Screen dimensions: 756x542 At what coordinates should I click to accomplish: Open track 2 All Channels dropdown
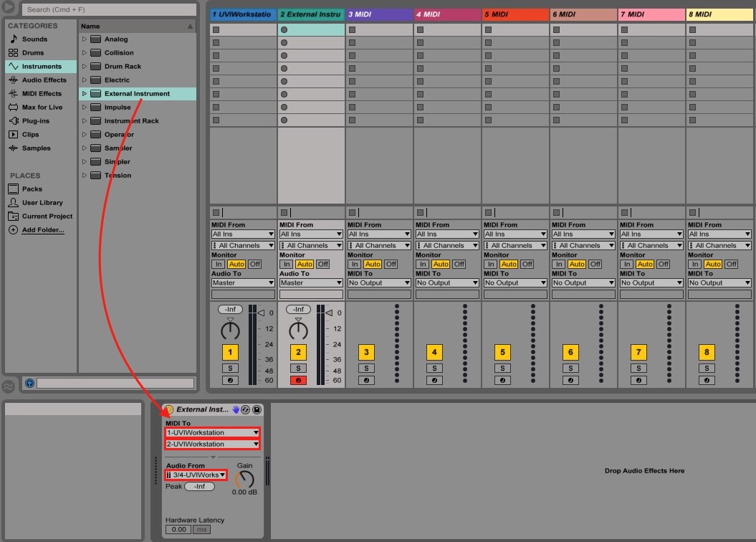(x=311, y=245)
